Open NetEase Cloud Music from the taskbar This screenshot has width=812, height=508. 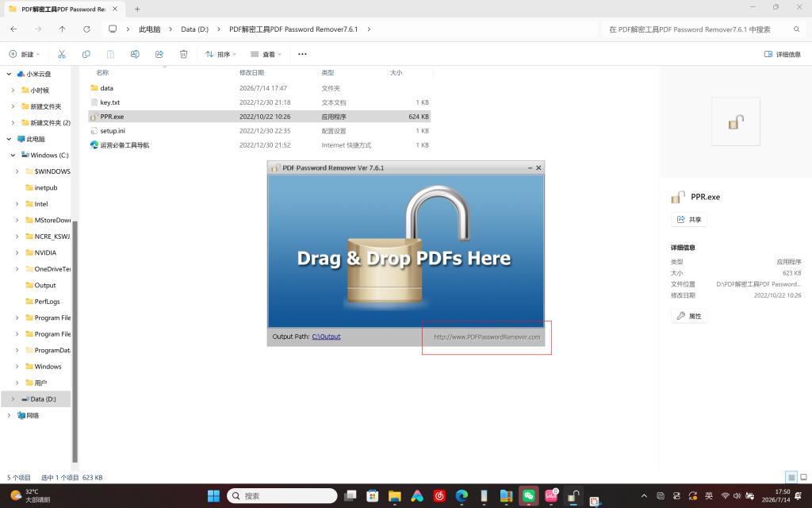point(439,496)
